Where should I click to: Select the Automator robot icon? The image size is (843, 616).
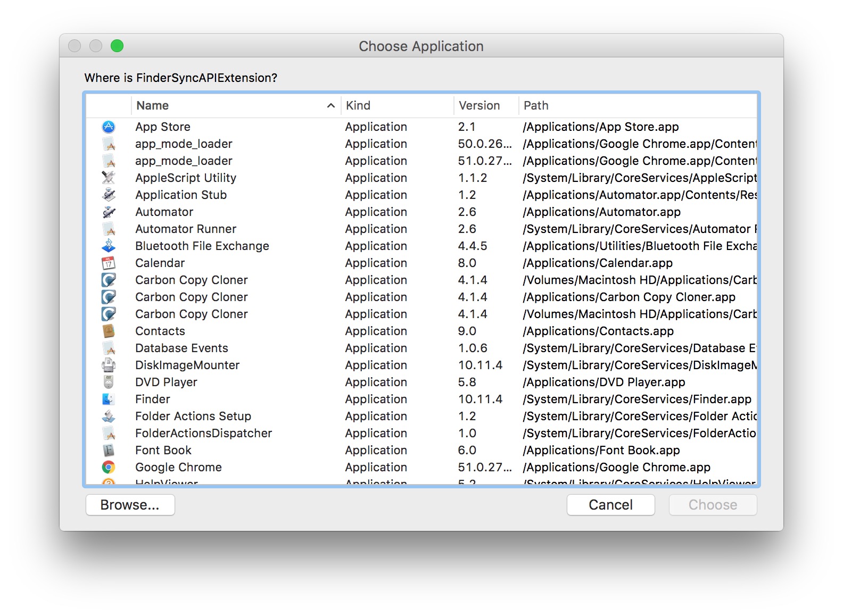[x=109, y=212]
